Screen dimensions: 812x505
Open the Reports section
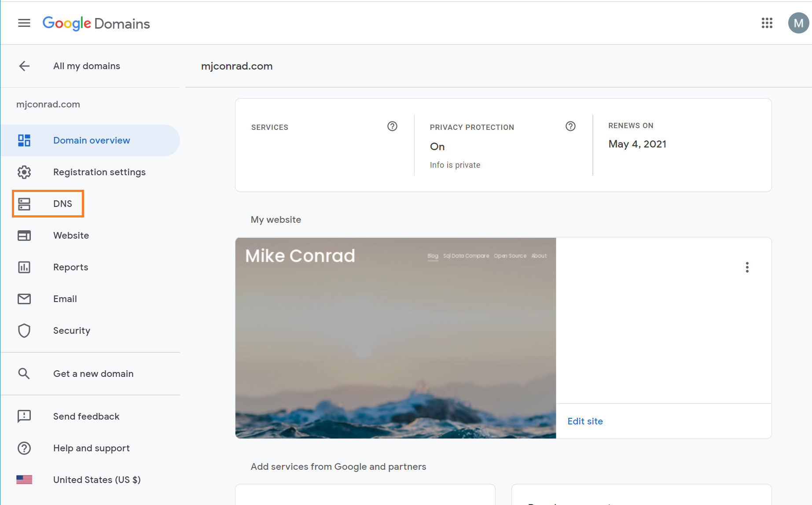point(71,267)
